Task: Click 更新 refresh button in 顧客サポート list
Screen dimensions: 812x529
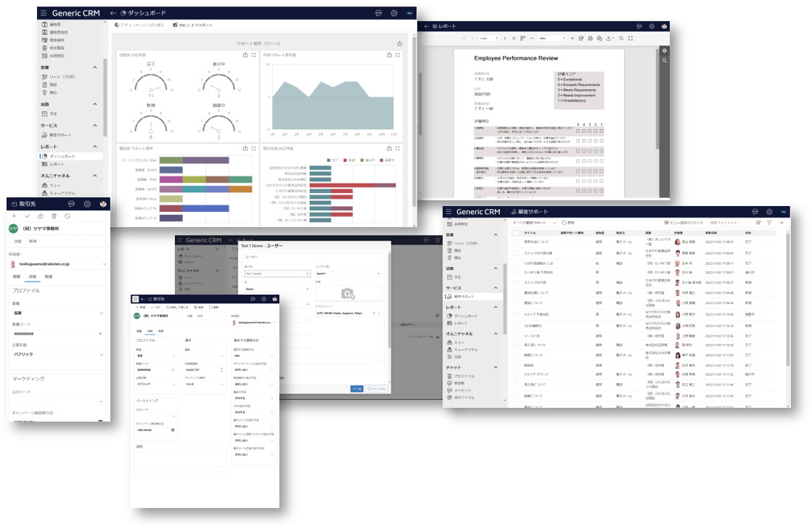Action: tap(568, 223)
